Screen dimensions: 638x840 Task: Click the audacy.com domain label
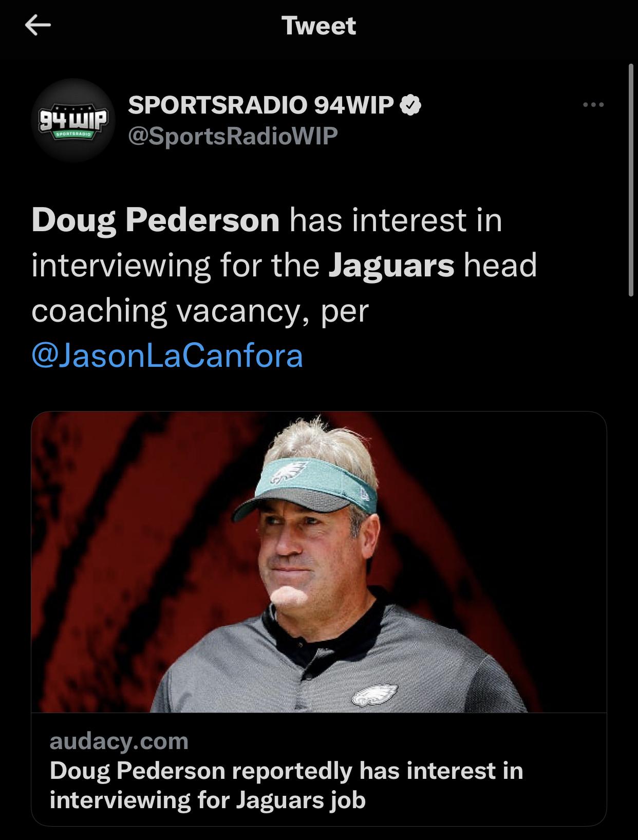pyautogui.click(x=119, y=741)
